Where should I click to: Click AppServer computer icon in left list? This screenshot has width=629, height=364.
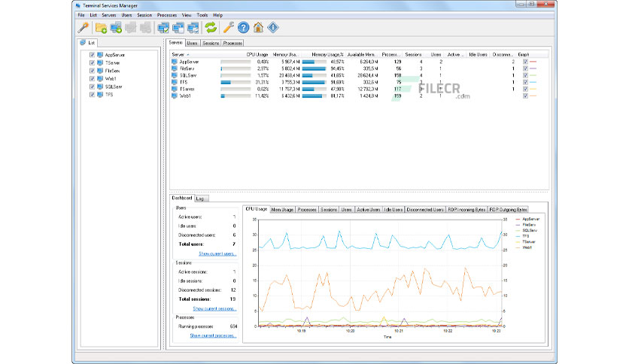100,54
